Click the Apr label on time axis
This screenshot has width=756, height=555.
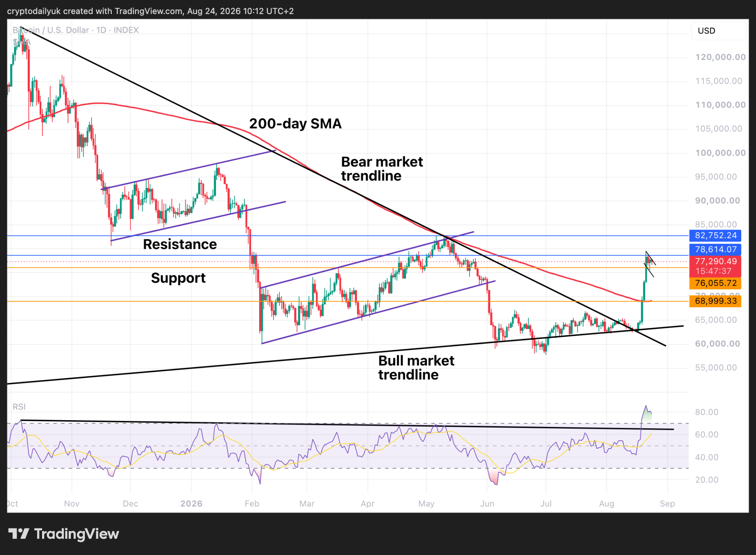tap(368, 504)
